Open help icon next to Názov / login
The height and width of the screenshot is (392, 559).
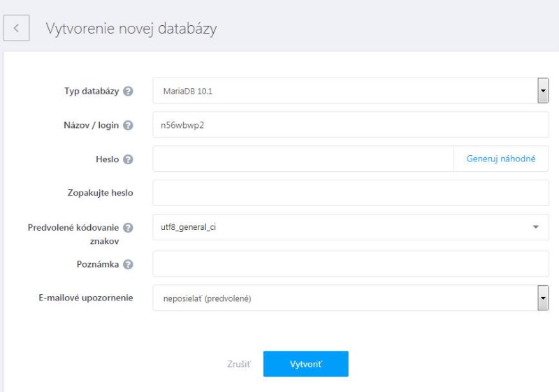[x=128, y=126]
